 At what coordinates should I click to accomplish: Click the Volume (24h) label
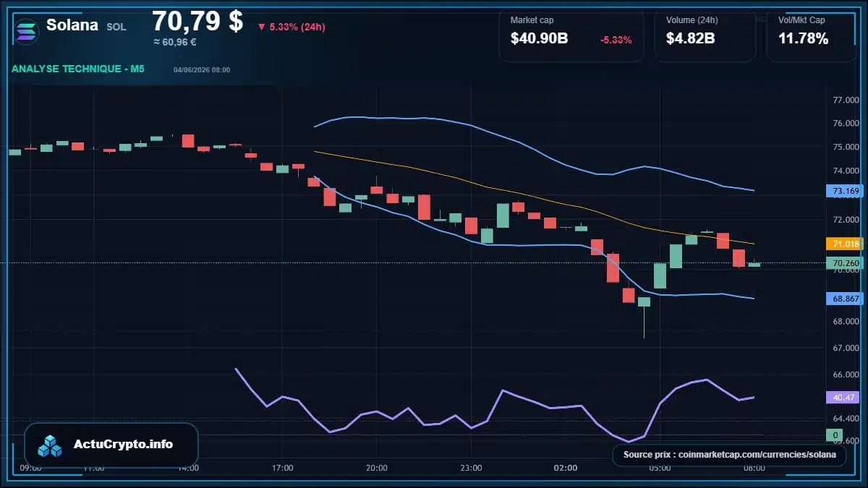[691, 20]
